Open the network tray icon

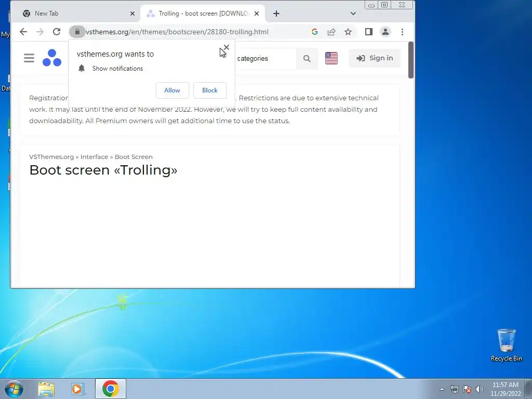tap(454, 389)
